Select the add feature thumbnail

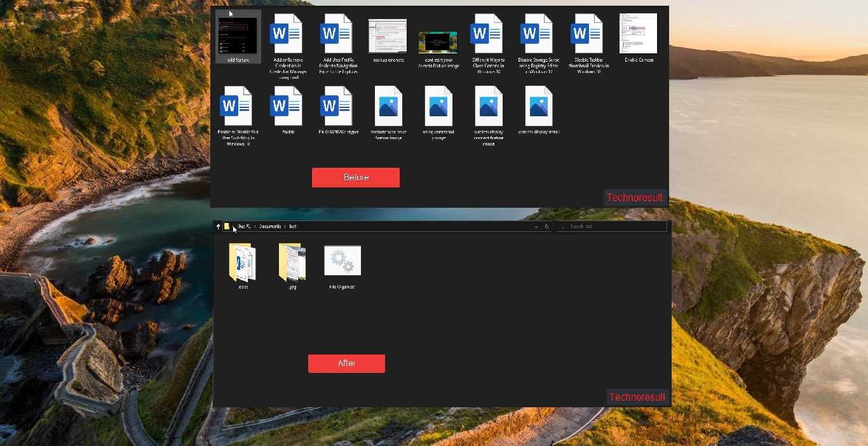click(x=237, y=36)
